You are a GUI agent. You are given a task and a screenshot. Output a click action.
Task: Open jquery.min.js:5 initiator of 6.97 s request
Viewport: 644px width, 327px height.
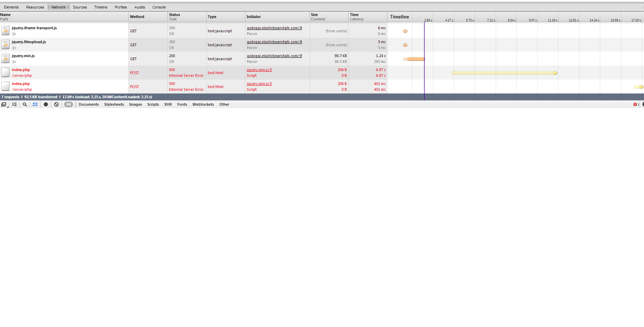(259, 70)
